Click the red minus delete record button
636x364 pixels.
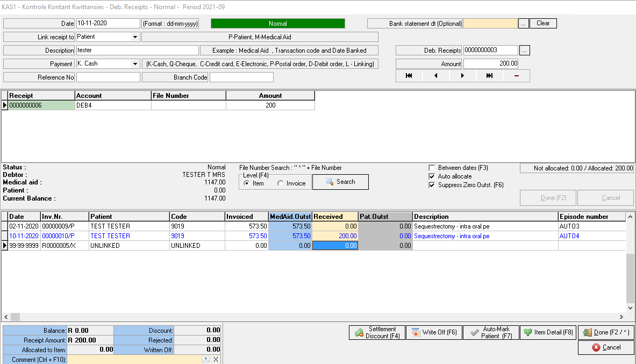point(516,76)
